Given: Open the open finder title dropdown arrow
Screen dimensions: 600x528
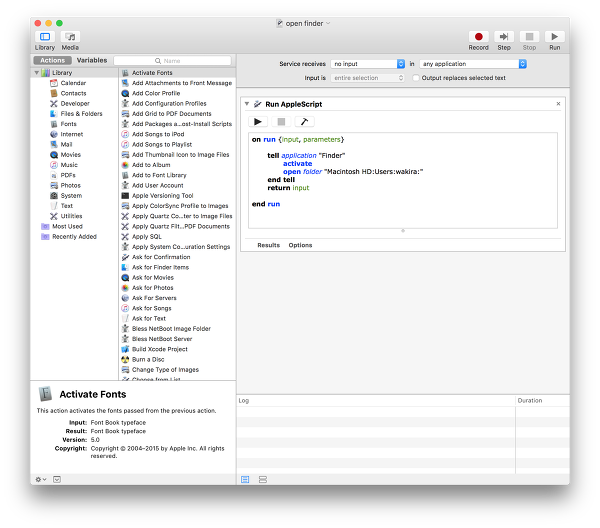Looking at the screenshot, I should point(328,23).
